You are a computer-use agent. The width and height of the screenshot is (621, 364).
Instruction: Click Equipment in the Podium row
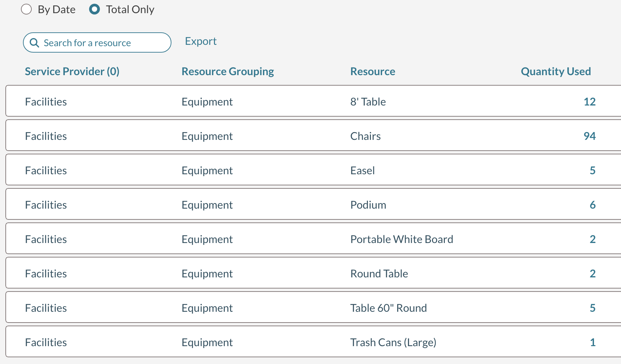[x=207, y=205]
